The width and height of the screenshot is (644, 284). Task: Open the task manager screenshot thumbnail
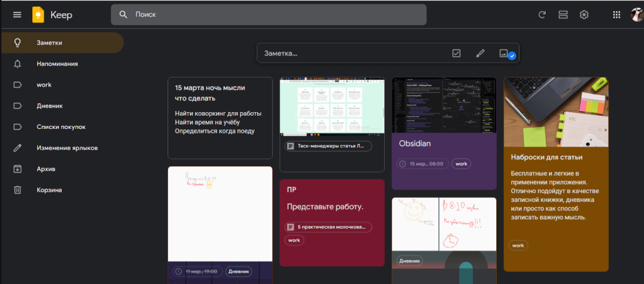click(x=332, y=106)
